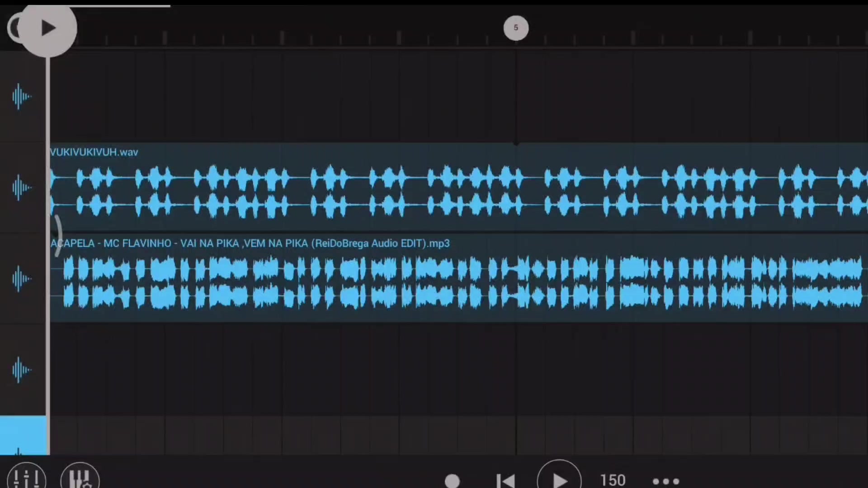Screen dimensions: 868x488
Task: Open the three-dot more options menu
Action: (x=666, y=481)
